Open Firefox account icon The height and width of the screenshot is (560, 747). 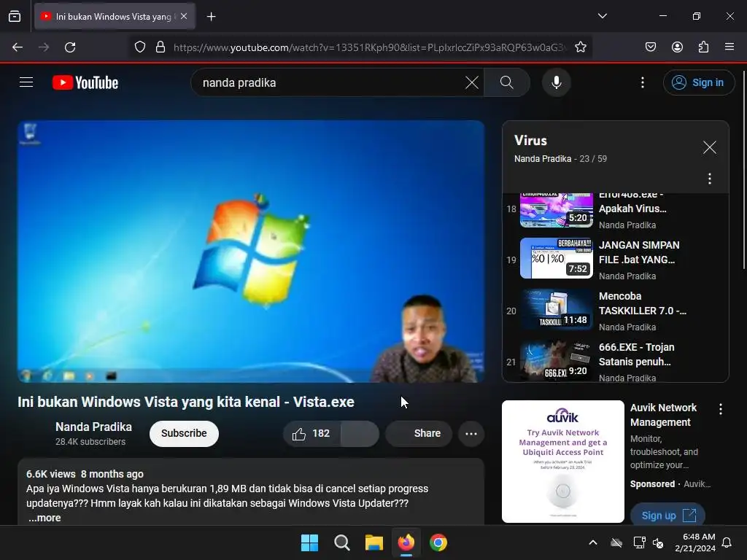pos(677,47)
